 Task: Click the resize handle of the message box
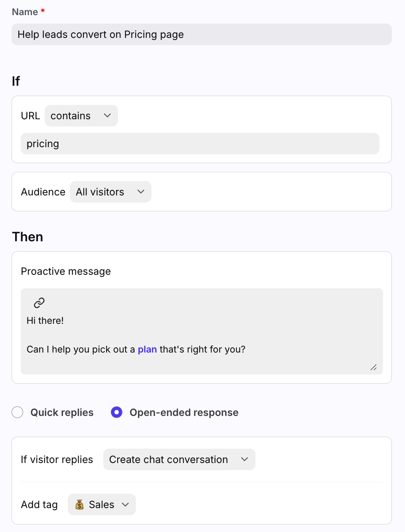[x=373, y=367]
